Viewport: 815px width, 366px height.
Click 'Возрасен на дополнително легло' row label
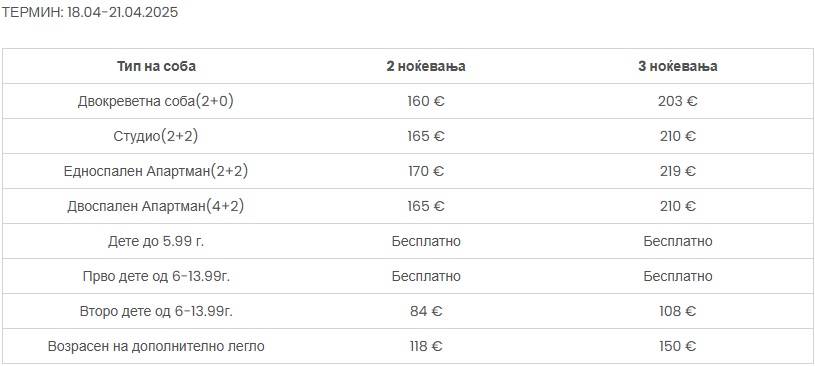pyautogui.click(x=156, y=346)
